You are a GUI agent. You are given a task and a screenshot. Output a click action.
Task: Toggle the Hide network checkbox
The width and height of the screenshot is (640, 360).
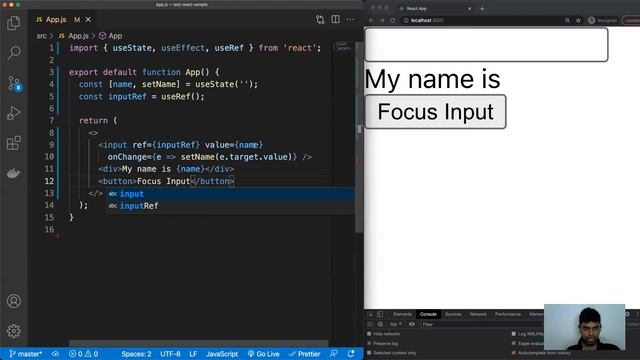[x=369, y=334]
